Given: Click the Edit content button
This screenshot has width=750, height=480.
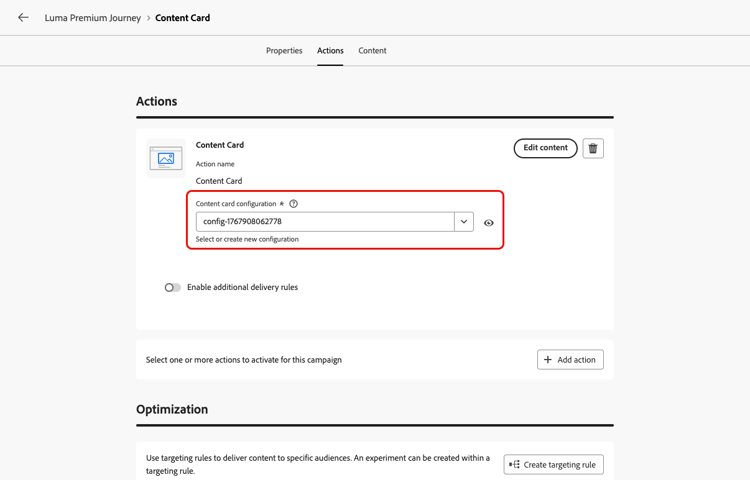Looking at the screenshot, I should [545, 148].
